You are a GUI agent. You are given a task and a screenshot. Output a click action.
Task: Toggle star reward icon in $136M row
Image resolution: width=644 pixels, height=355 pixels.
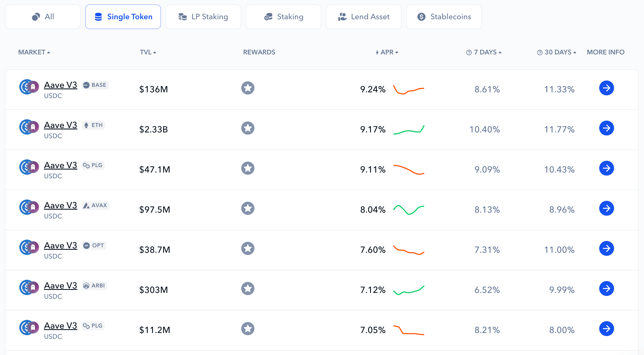click(248, 88)
